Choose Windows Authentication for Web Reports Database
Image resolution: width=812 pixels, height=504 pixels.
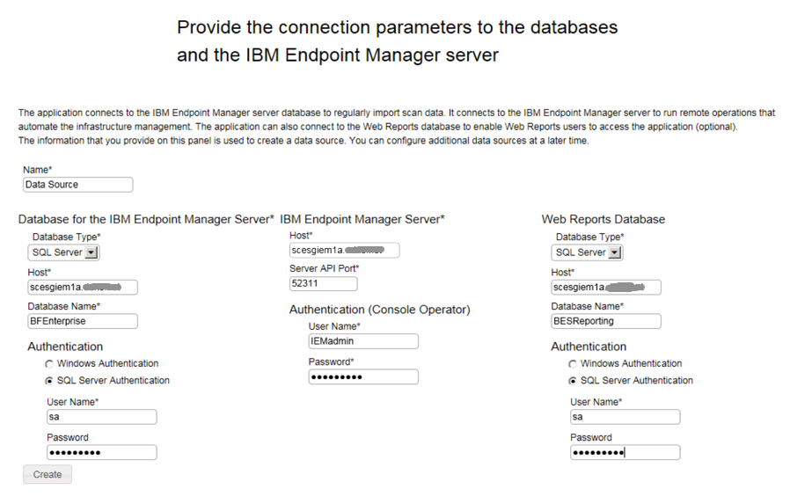[573, 363]
